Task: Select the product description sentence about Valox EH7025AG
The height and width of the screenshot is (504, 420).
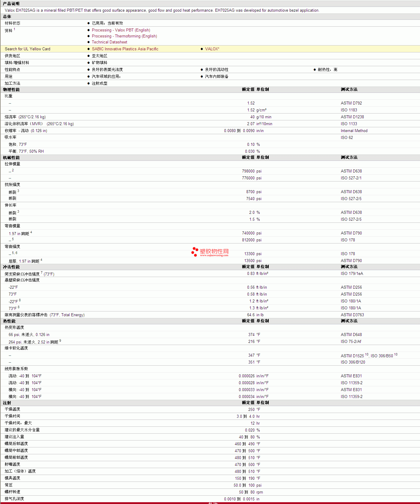Action: click(162, 10)
